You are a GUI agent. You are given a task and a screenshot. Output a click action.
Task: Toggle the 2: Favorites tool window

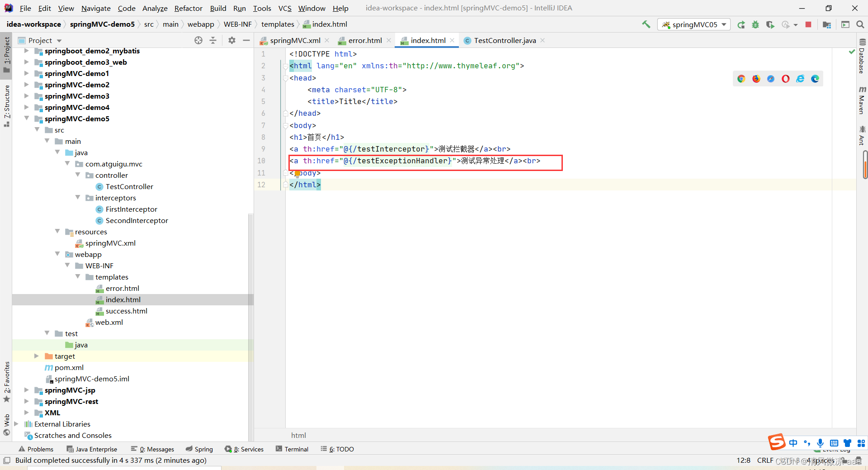(6, 382)
